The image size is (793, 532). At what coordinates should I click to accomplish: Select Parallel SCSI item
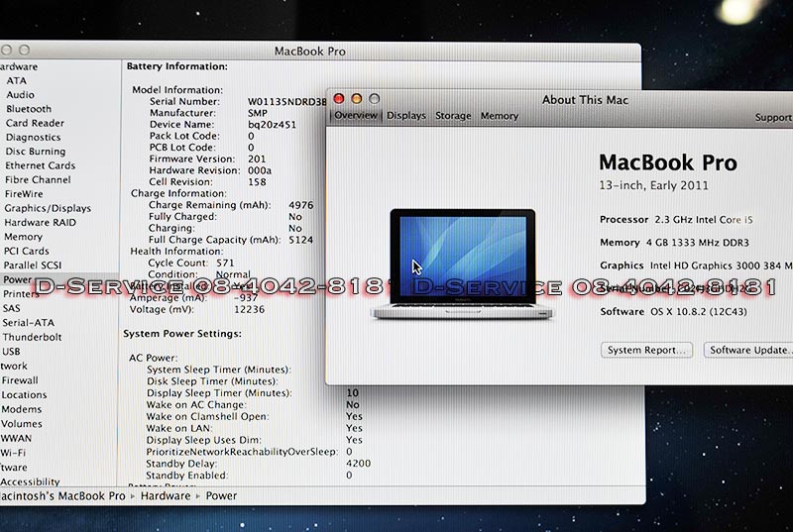pos(33,266)
